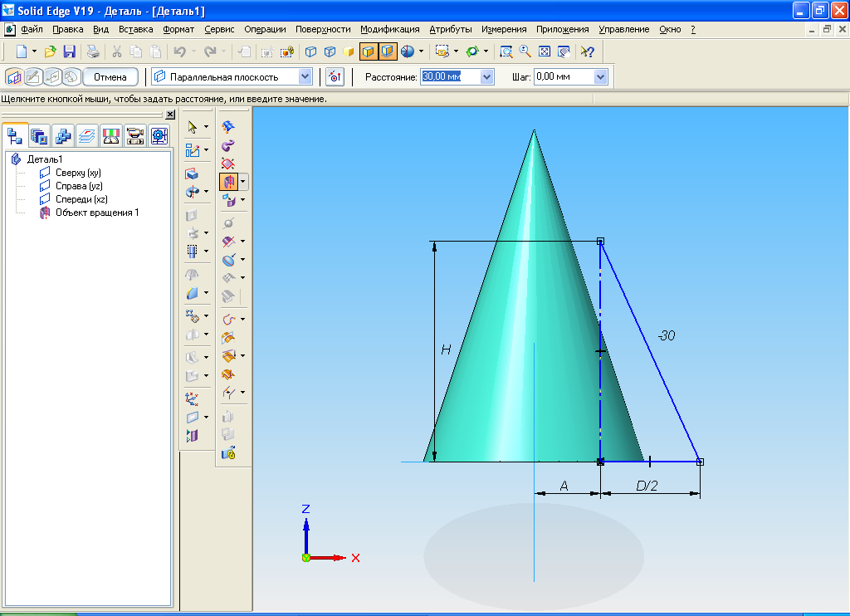Expand the Шаг step dropdown

(600, 77)
